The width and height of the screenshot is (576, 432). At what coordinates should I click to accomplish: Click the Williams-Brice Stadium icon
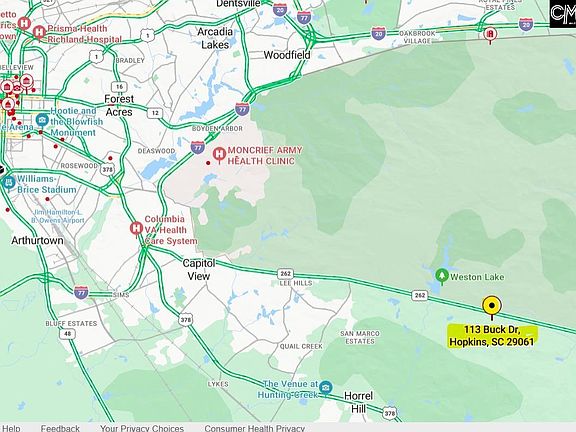pyautogui.click(x=8, y=183)
